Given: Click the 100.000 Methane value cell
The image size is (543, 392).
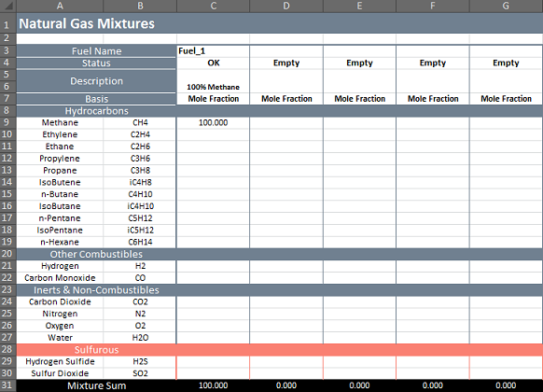Looking at the screenshot, I should [x=213, y=122].
